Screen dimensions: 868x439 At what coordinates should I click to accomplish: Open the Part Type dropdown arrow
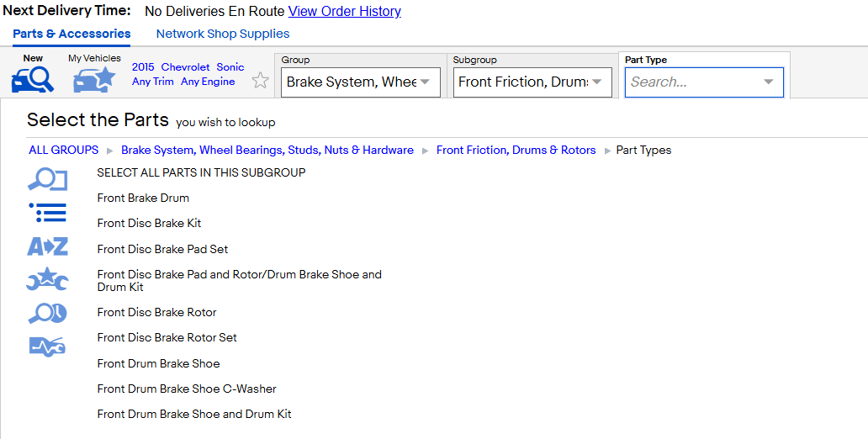click(x=769, y=82)
